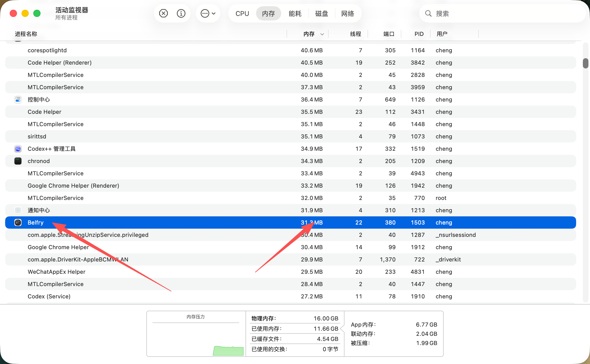Select com.apple.StreamingUnzipService.privileged row
The height and width of the screenshot is (364, 590).
tap(291, 235)
